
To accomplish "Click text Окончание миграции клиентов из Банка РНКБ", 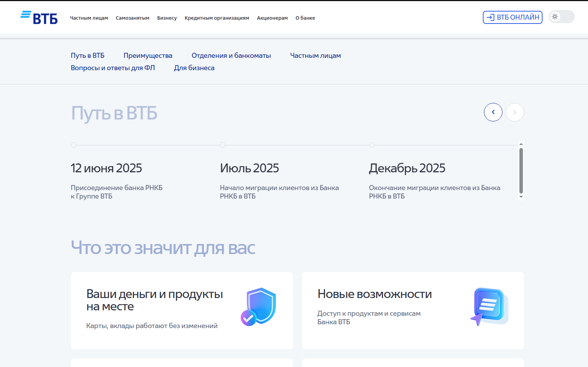I will click(435, 192).
